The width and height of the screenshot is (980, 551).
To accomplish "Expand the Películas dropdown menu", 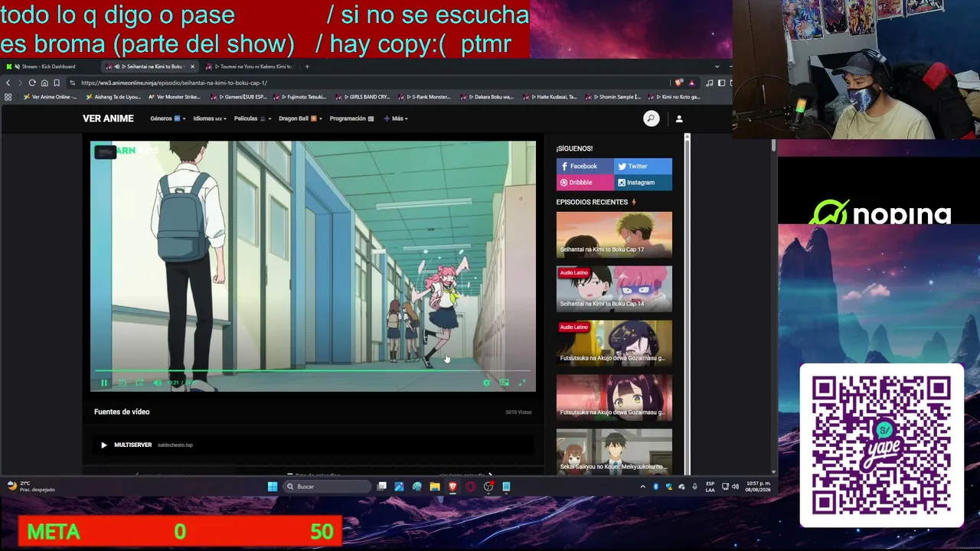I will pyautogui.click(x=252, y=119).
